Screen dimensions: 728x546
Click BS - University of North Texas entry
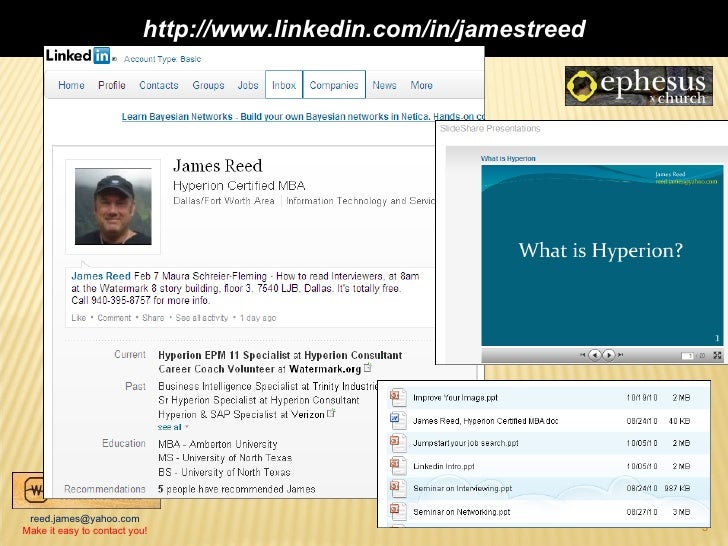[224, 472]
